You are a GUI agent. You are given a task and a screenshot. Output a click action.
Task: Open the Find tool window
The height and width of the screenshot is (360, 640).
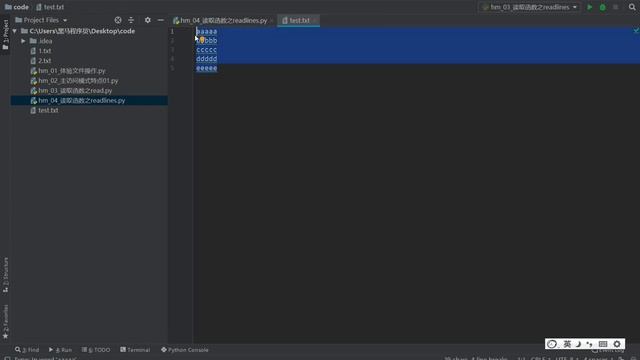click(27, 350)
